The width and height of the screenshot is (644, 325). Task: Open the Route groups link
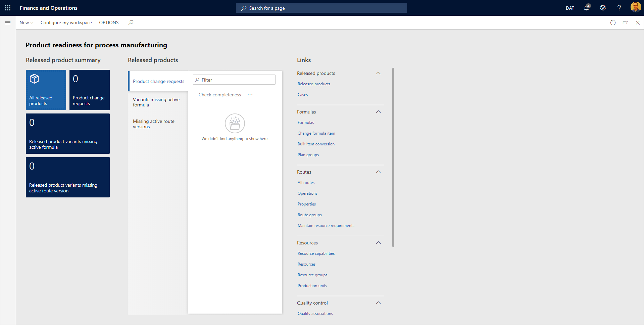point(310,215)
